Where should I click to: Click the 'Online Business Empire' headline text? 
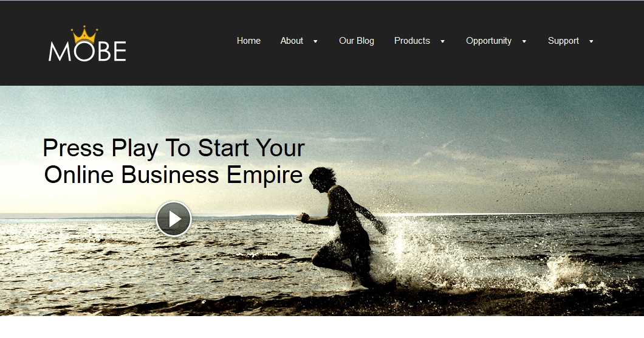pyautogui.click(x=173, y=174)
